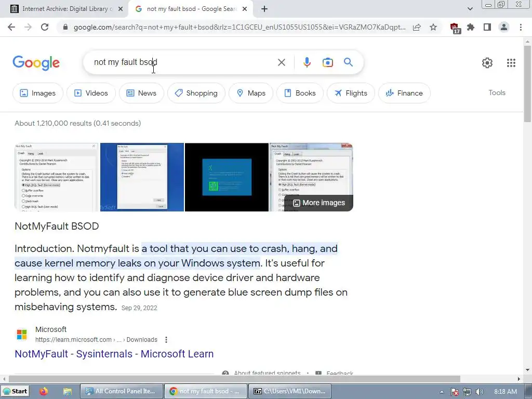Clear the search query with the X
532x399 pixels.
(x=281, y=62)
